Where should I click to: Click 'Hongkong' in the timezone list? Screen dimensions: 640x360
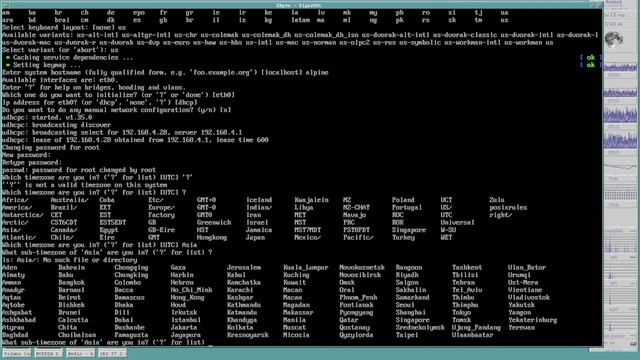click(212, 238)
